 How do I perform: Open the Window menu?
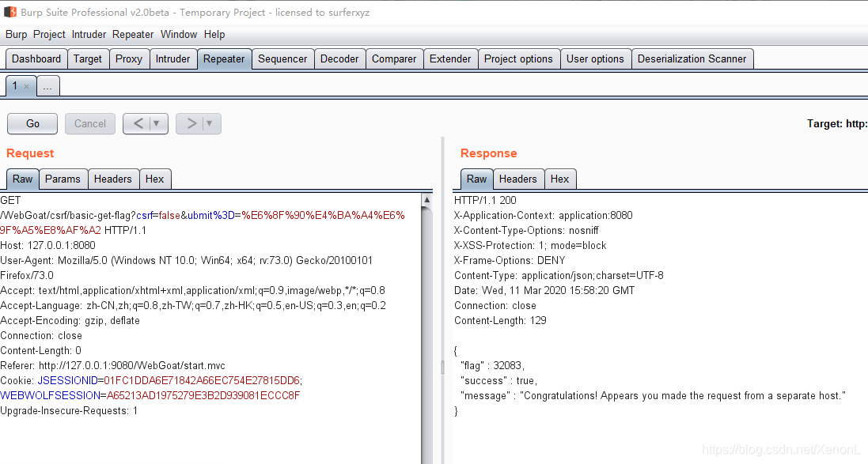179,34
